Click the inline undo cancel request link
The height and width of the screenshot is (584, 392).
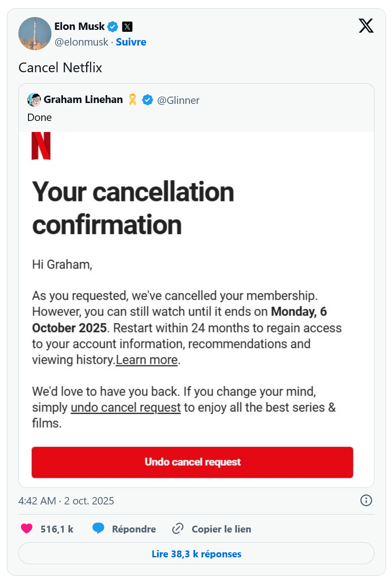pyautogui.click(x=125, y=407)
